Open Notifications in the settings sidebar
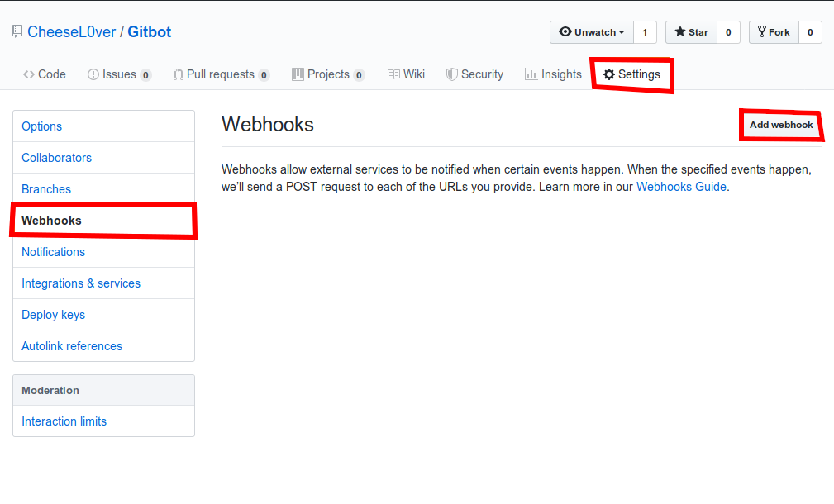This screenshot has height=504, width=834. click(x=103, y=252)
